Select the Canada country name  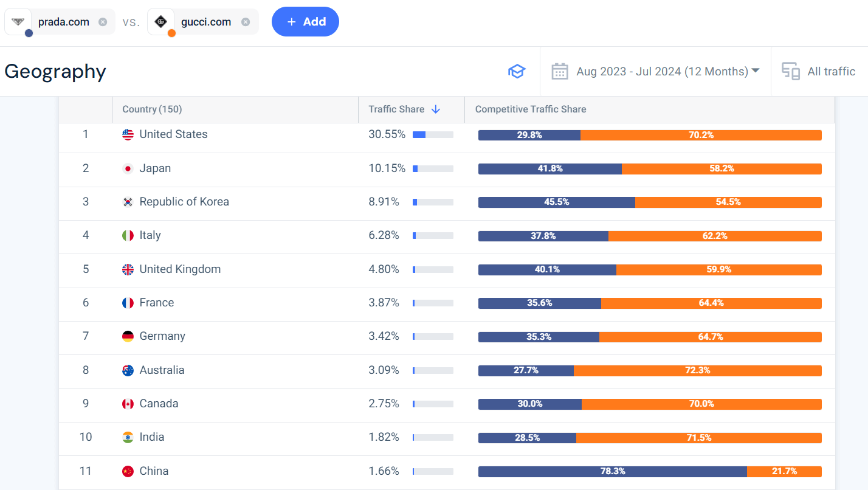159,404
